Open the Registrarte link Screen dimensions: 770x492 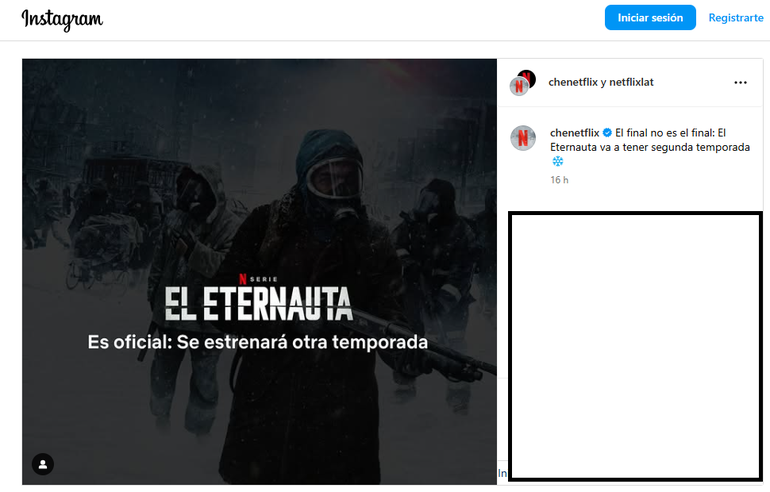coord(736,18)
